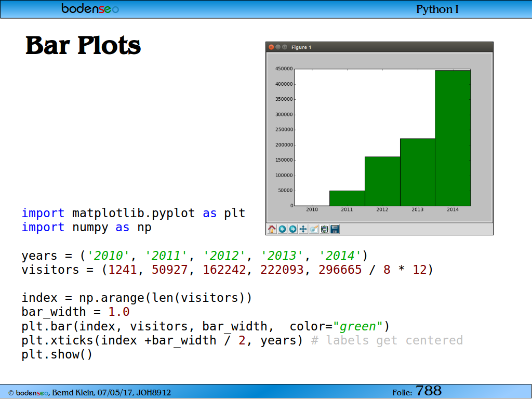Click the 'import numpy as np' line
Image resolution: width=532 pixels, height=399 pixels.
point(87,228)
